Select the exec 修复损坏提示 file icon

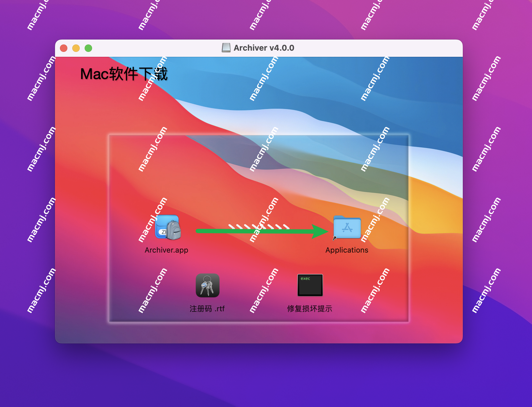click(x=310, y=285)
